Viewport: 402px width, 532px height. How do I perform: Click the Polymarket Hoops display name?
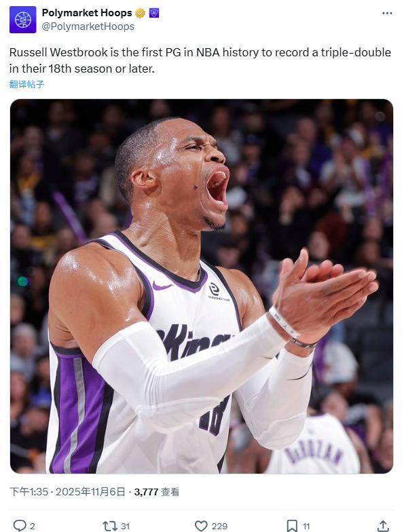click(x=87, y=13)
